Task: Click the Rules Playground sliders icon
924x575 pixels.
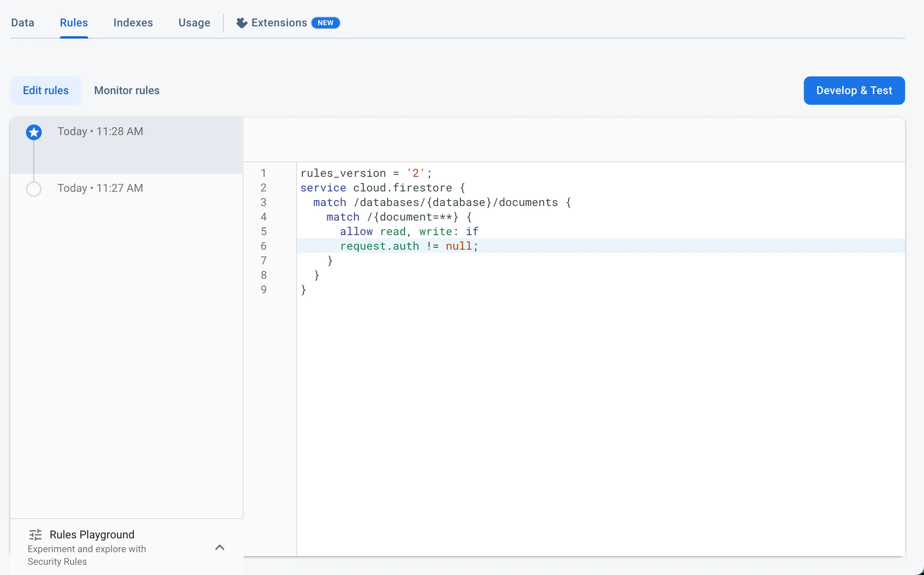Action: (x=35, y=534)
